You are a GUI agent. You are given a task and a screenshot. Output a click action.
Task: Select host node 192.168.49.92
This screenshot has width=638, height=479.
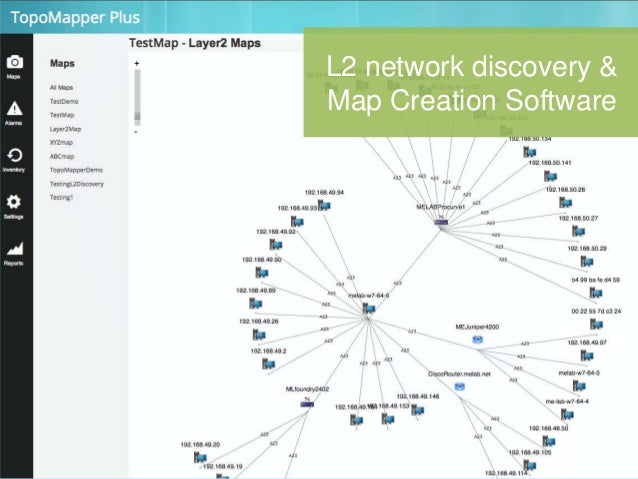276,245
